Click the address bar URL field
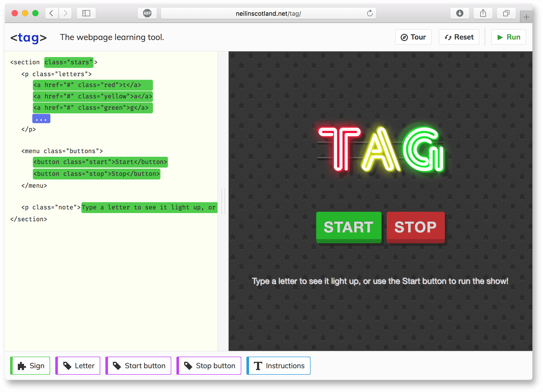Image resolution: width=543 pixels, height=392 pixels. click(x=268, y=13)
